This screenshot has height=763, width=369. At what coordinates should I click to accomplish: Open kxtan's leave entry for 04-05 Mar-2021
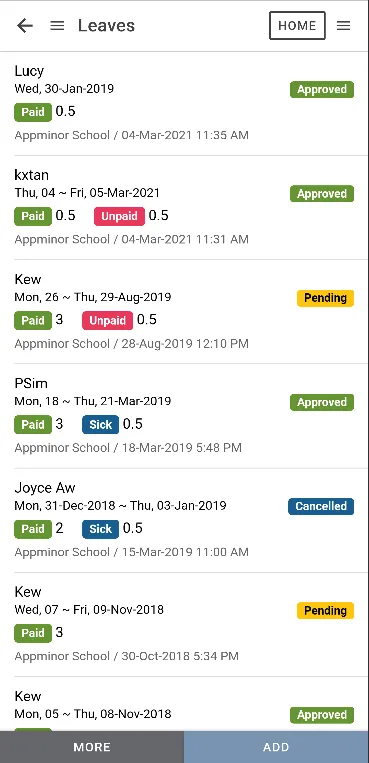(184, 208)
